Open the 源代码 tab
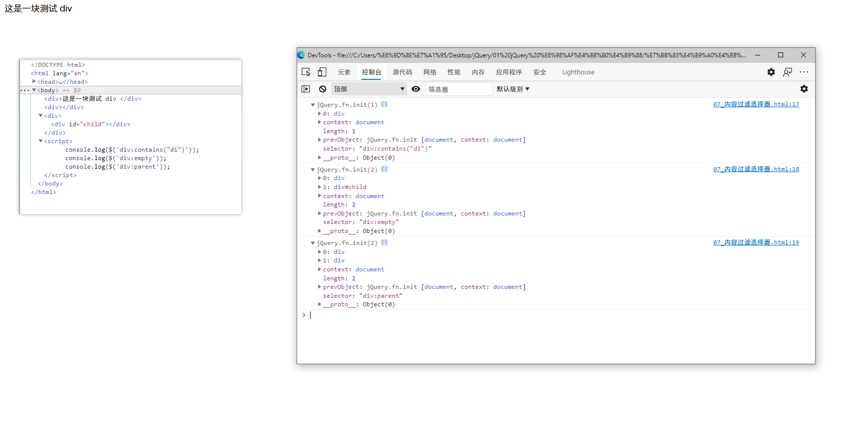The height and width of the screenshot is (441, 868). [403, 72]
